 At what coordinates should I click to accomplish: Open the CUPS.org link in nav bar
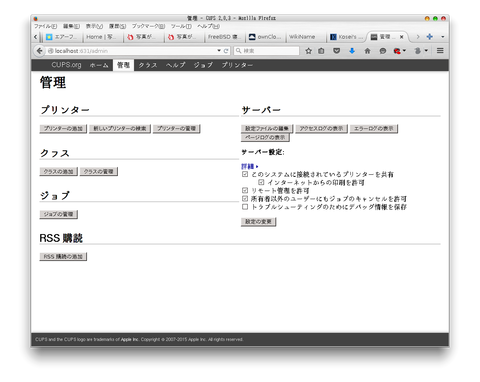[x=66, y=65]
